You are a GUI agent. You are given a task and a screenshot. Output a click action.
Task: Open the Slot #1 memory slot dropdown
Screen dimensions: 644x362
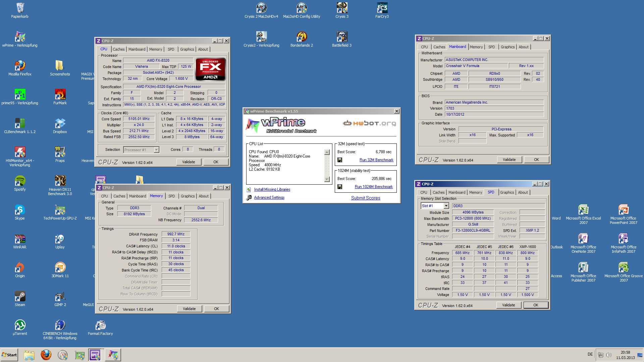point(446,206)
